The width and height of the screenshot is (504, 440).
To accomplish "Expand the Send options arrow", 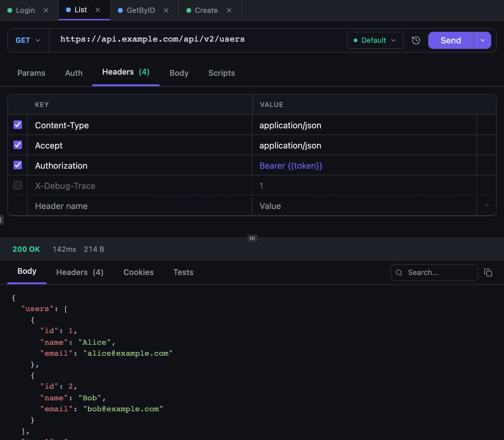I will 483,40.
